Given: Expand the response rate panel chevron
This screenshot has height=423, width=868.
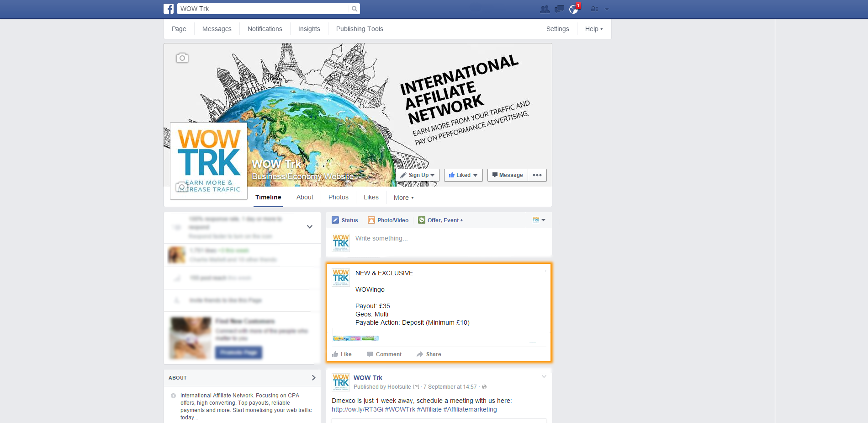Looking at the screenshot, I should (310, 227).
